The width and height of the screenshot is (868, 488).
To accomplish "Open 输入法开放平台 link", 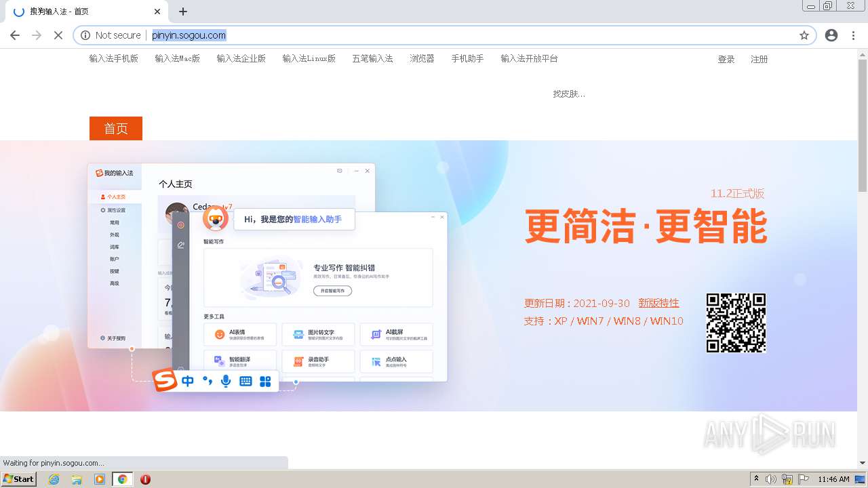I will (530, 59).
